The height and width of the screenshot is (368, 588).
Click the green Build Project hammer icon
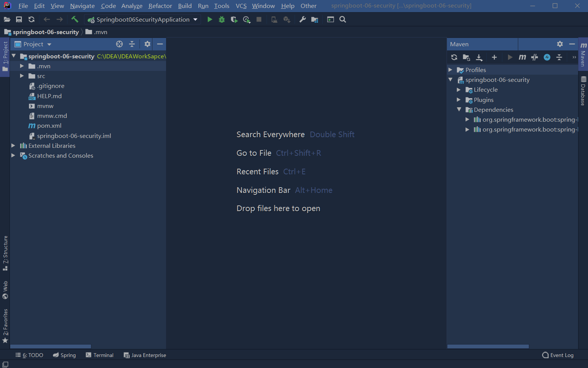click(x=75, y=19)
